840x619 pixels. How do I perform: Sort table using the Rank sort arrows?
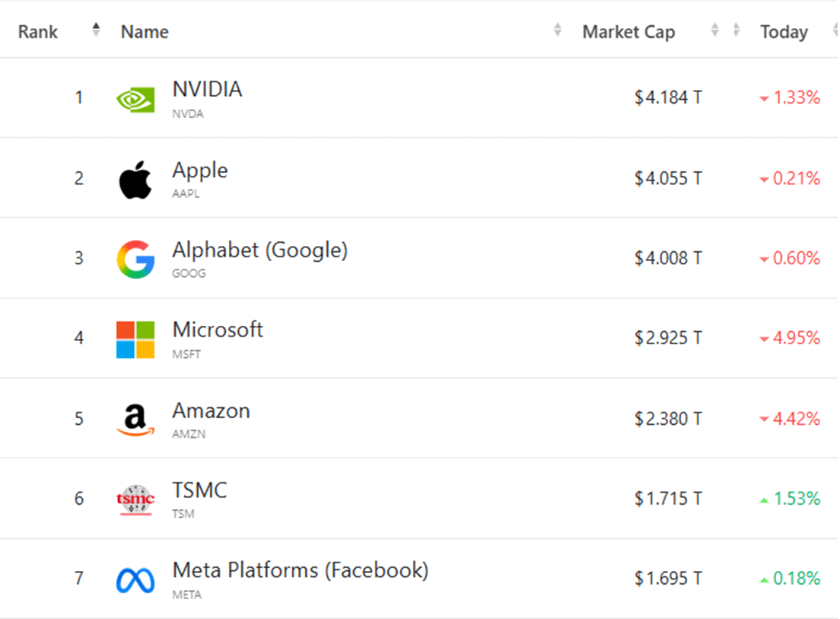point(96,30)
